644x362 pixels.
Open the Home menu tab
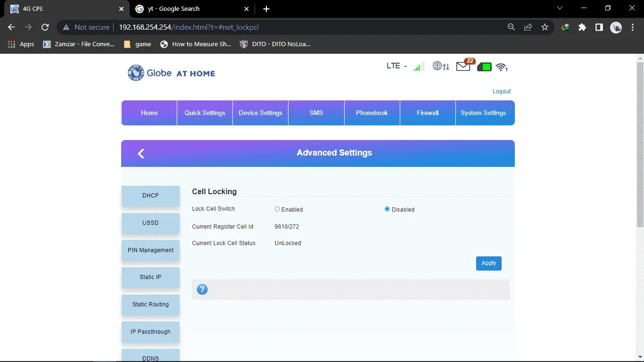click(x=149, y=113)
